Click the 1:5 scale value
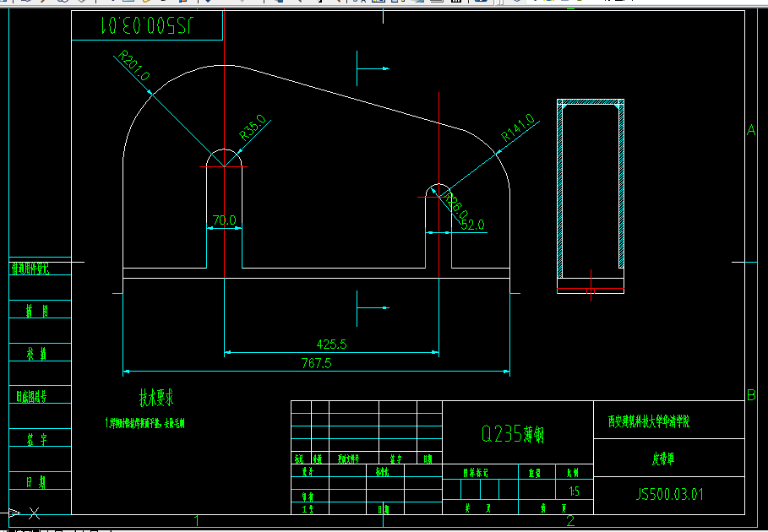The height and width of the screenshot is (532, 768). pos(574,491)
